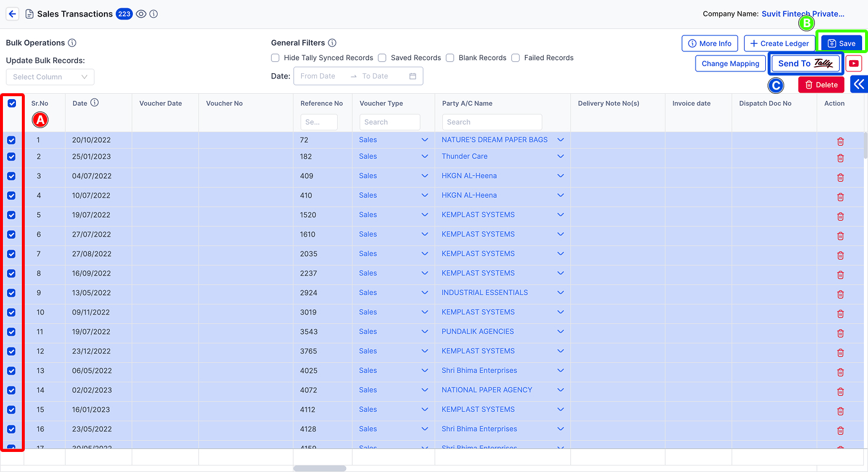Click the Date column header info icon
This screenshot has width=868, height=472.
click(x=94, y=103)
